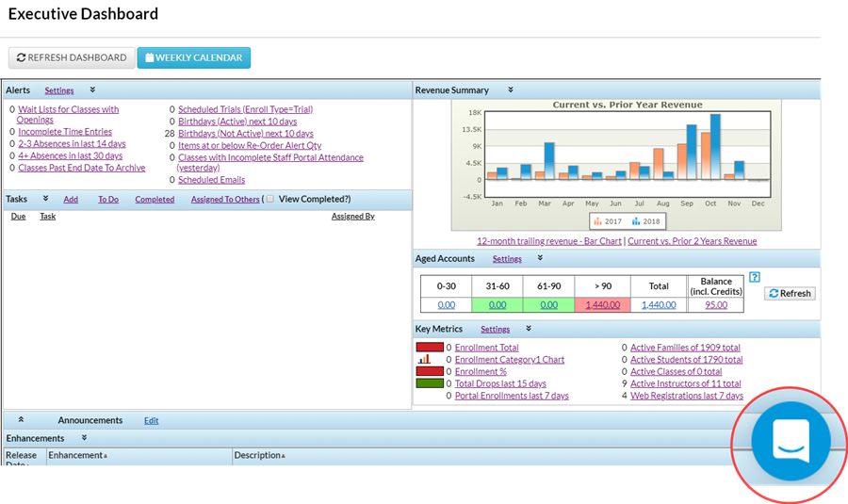Click the green Total Drops indicator

pos(430,383)
